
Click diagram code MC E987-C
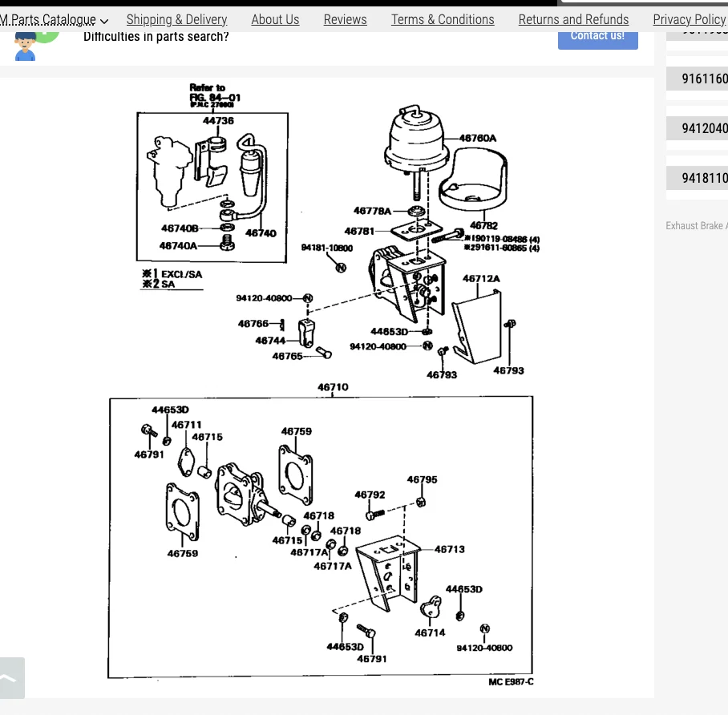511,682
